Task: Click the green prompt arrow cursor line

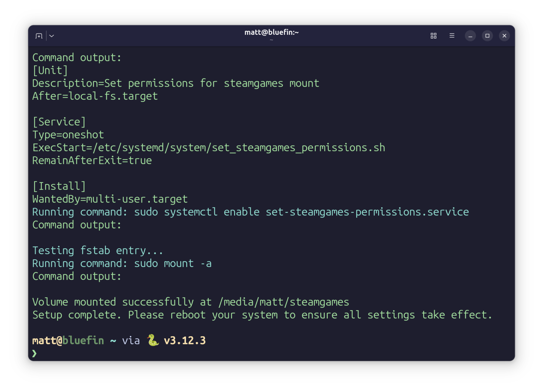Action: pos(35,353)
